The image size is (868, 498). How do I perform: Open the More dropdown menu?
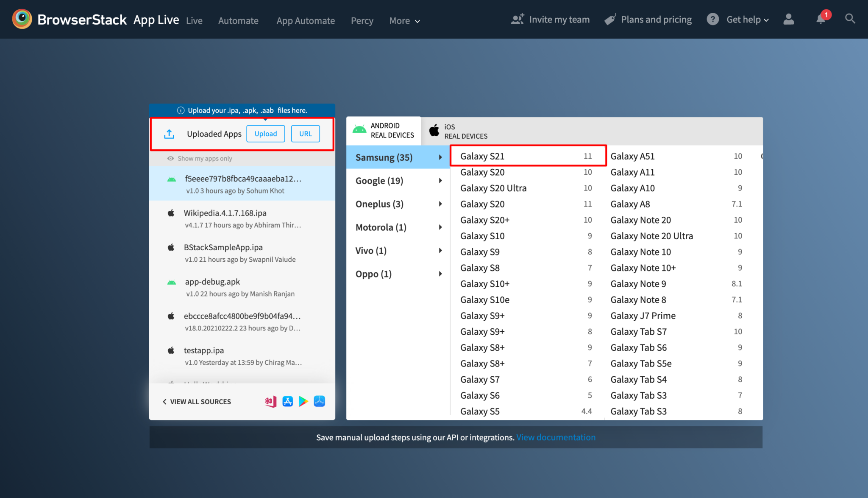coord(404,21)
